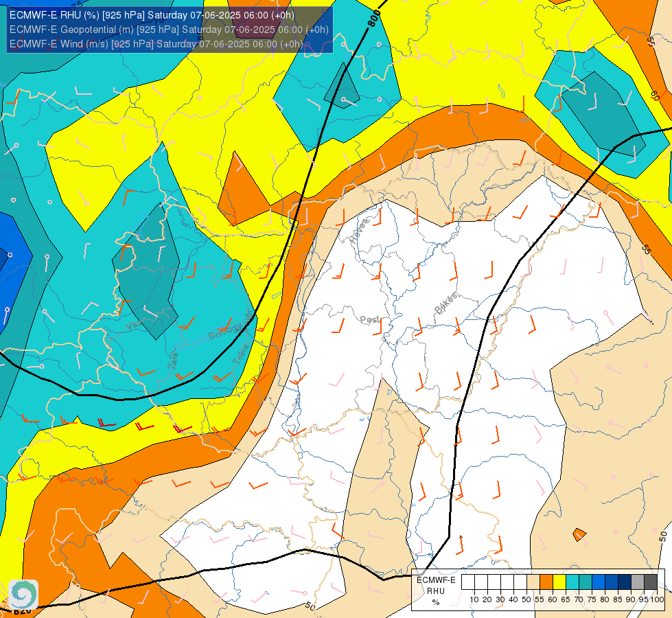Click the Békés county label
This screenshot has height=618, width=672.
445,304
